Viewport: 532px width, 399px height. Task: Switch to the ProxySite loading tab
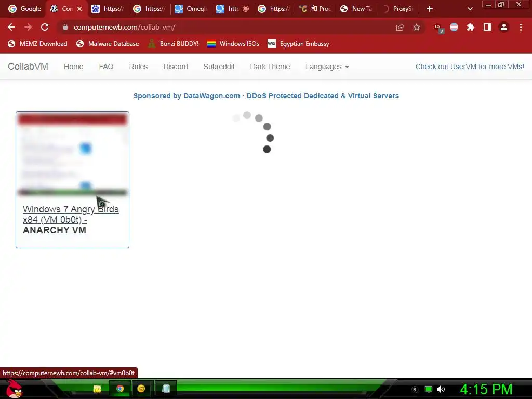tap(398, 9)
